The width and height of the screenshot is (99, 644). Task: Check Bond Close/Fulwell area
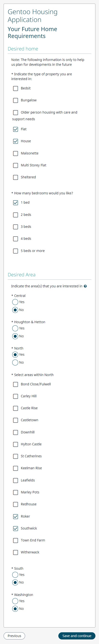[x=16, y=384]
